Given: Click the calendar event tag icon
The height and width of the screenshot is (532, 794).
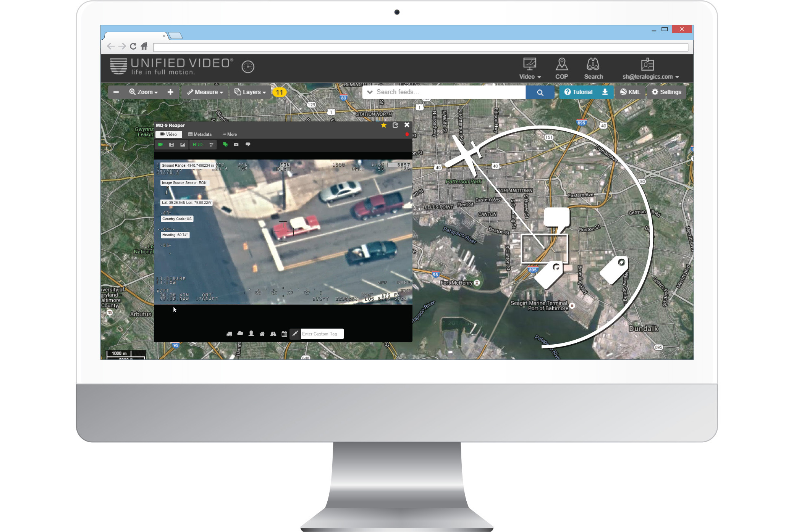Looking at the screenshot, I should pos(284,334).
